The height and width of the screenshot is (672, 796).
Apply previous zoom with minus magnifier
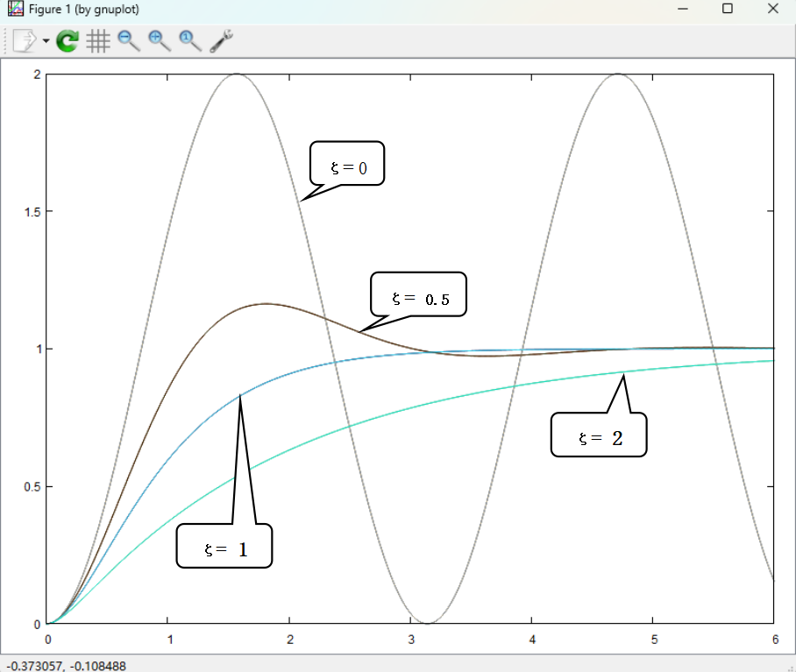click(129, 40)
